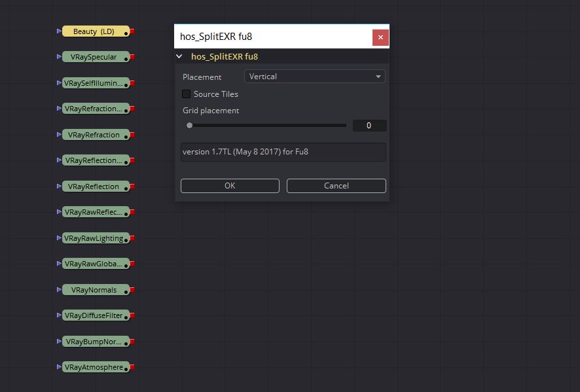Open the Placement dropdown set to Vertical
This screenshot has height=392, width=580.
[315, 77]
